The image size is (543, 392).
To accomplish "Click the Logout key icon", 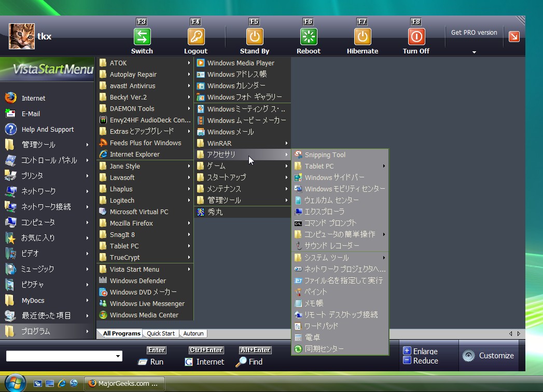I will point(196,37).
